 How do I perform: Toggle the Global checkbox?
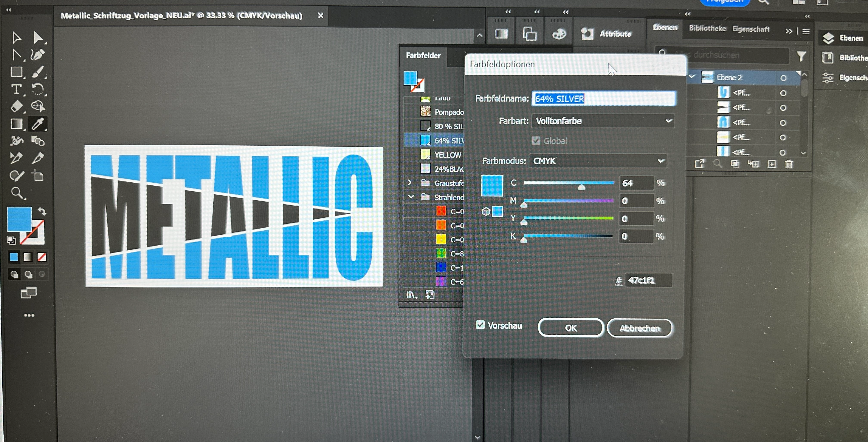click(536, 141)
